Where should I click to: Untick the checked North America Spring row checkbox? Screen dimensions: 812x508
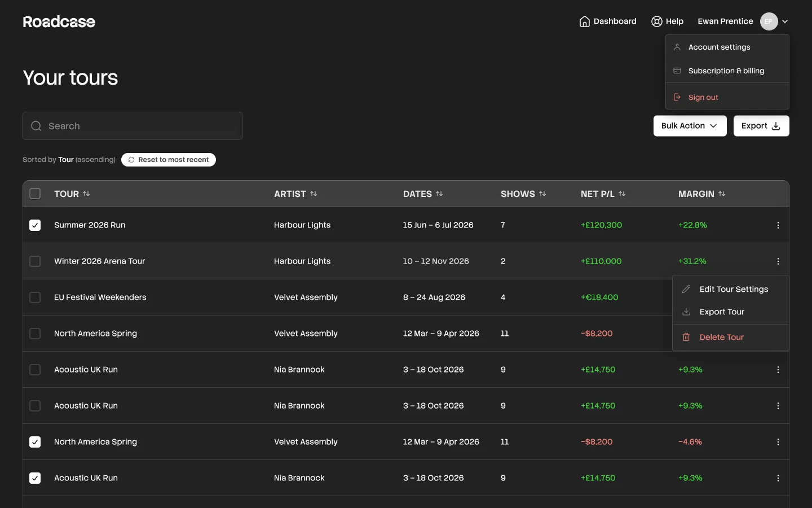[35, 442]
